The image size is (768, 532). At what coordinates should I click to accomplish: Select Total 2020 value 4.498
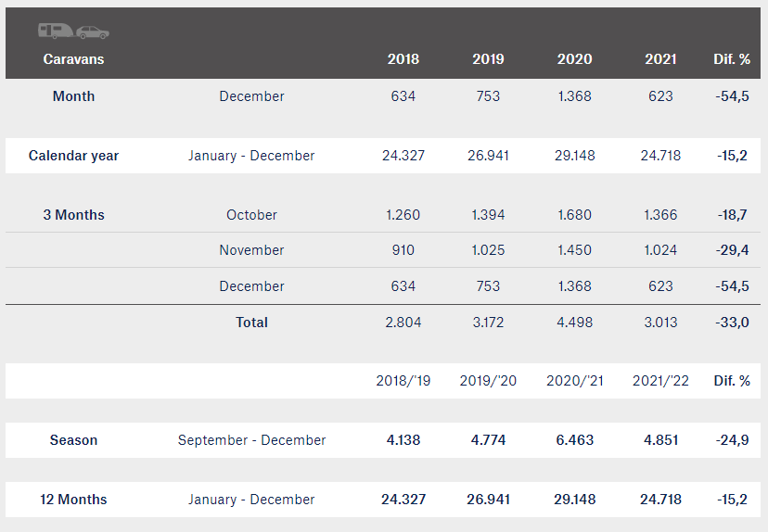point(574,323)
